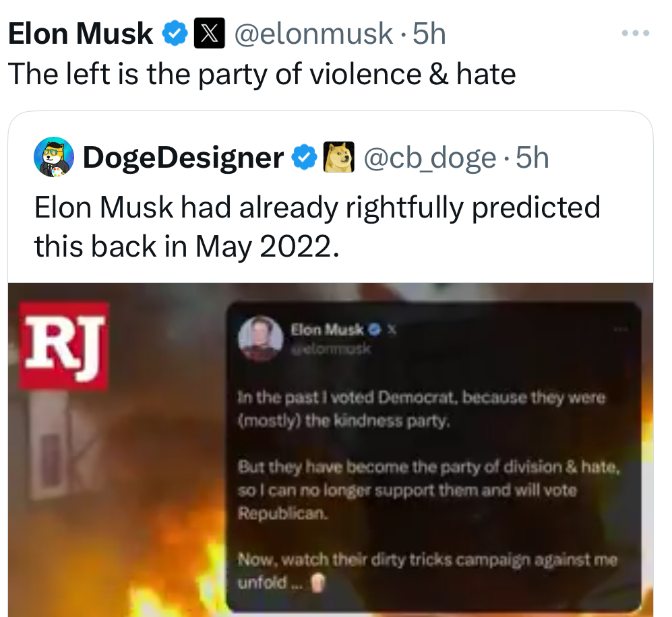Click the verified badge inside the dark screenshot
The image size is (672, 617).
coord(372,330)
